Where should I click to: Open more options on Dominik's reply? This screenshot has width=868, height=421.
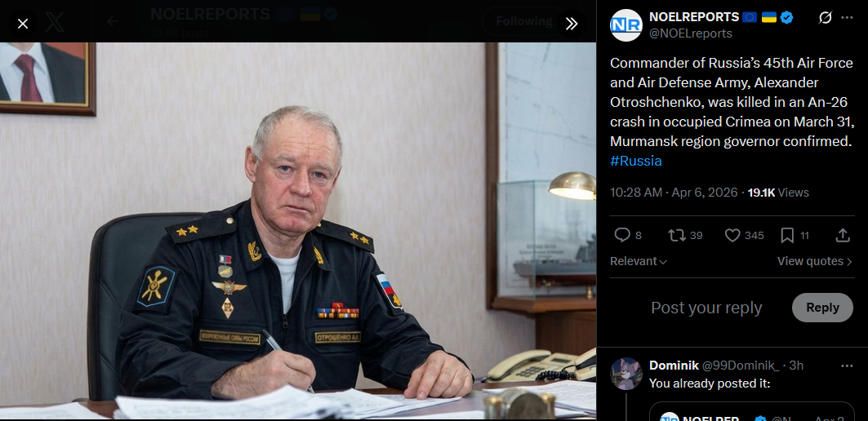pos(847,366)
